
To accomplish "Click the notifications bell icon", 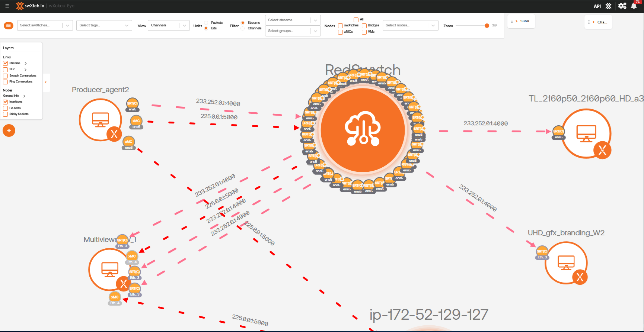I will (x=634, y=6).
